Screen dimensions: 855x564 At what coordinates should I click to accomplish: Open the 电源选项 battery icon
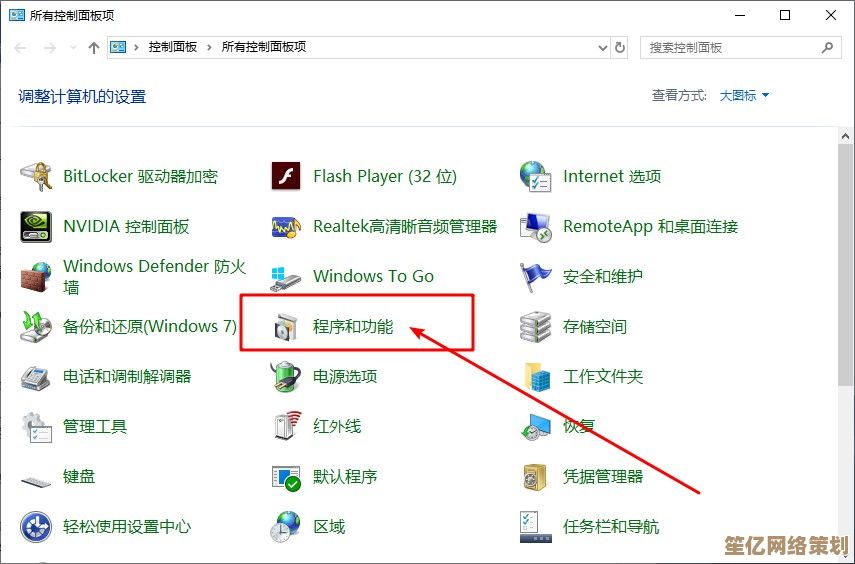pyautogui.click(x=286, y=377)
